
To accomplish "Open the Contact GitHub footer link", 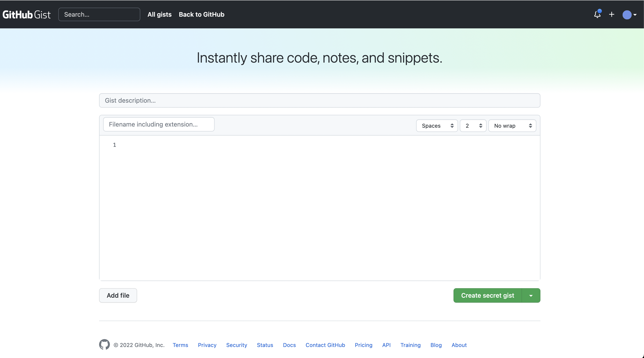I will click(x=325, y=345).
